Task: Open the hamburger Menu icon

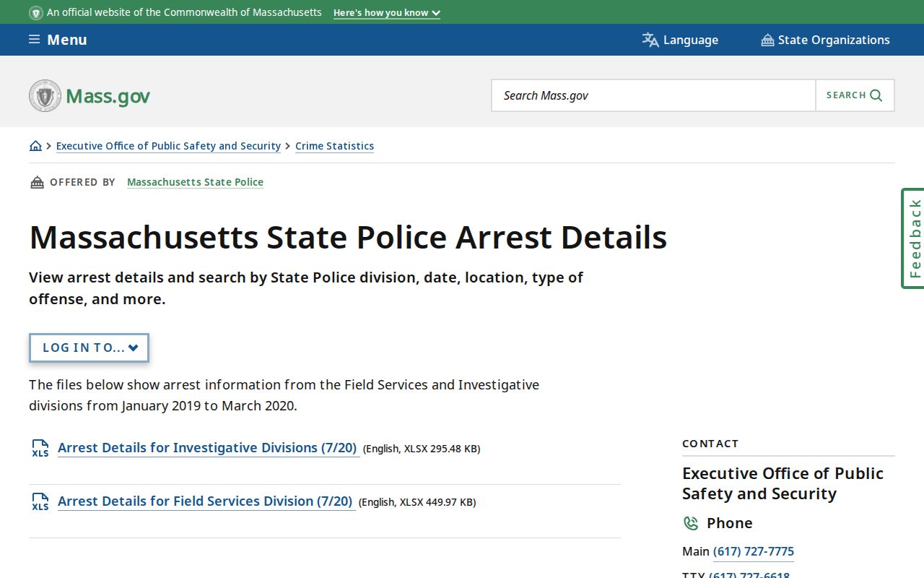Action: click(34, 40)
